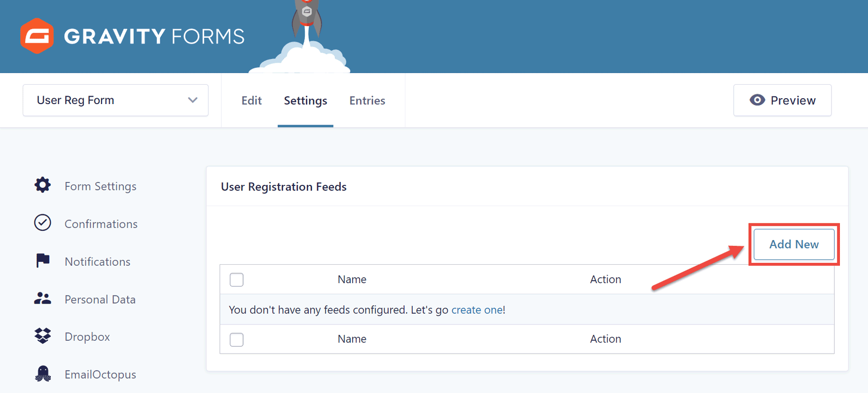Image resolution: width=868 pixels, height=393 pixels.
Task: Click the Action label in table footer
Action: (x=606, y=339)
